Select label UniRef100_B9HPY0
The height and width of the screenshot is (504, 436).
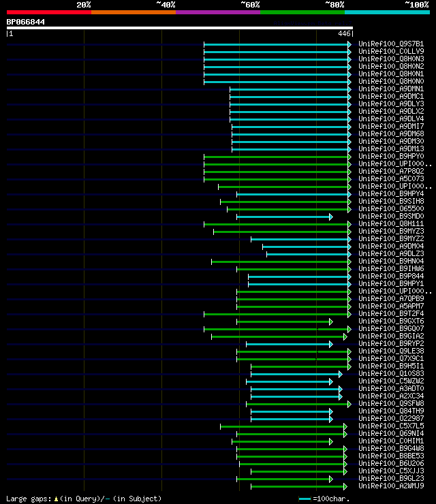(x=391, y=156)
